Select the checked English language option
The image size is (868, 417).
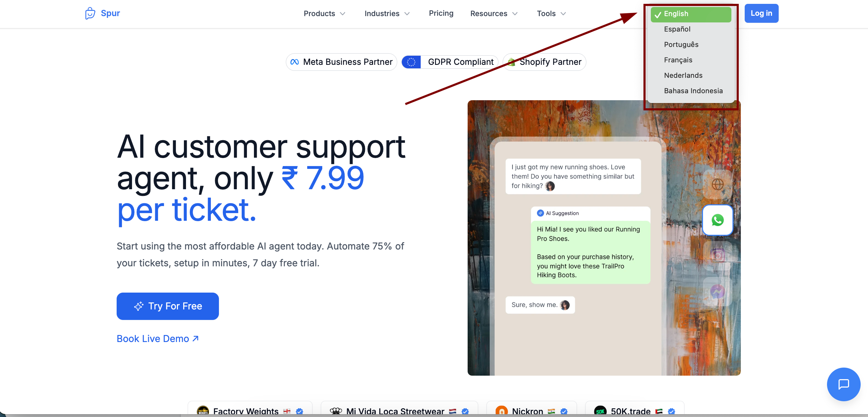point(691,14)
